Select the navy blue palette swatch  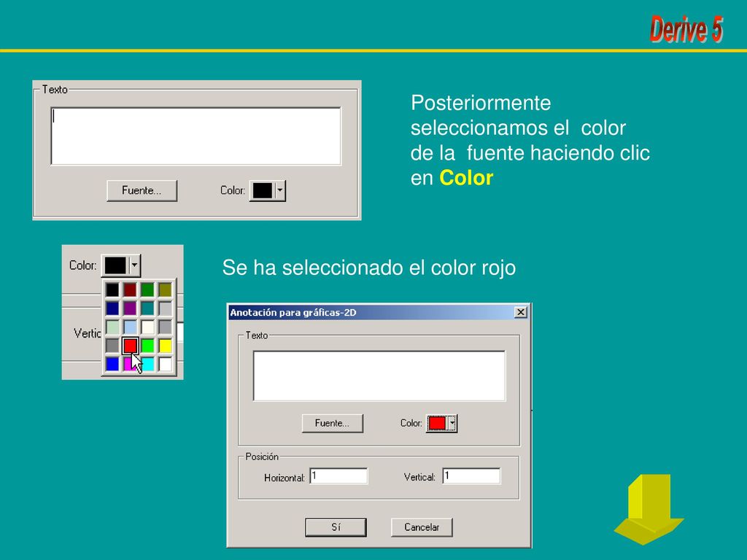(x=112, y=308)
